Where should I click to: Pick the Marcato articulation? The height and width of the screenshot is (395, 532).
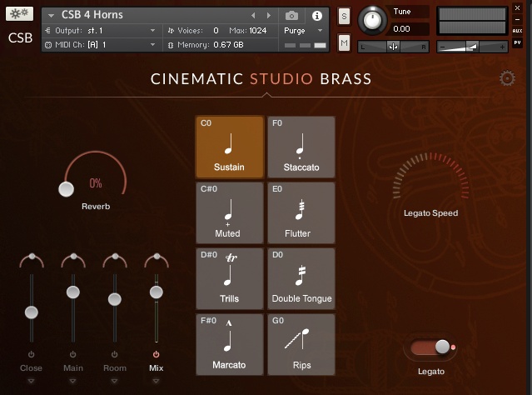click(229, 344)
